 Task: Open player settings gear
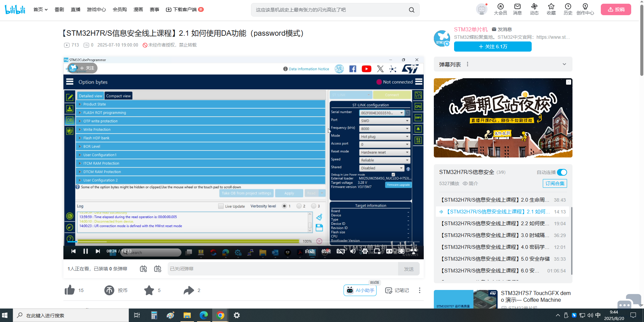point(365,251)
